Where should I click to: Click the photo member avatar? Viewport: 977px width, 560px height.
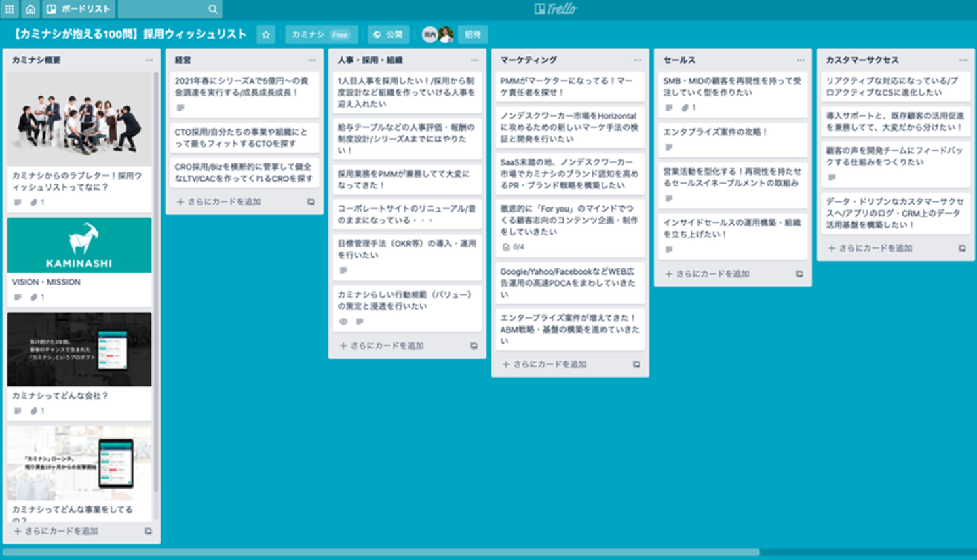(445, 35)
